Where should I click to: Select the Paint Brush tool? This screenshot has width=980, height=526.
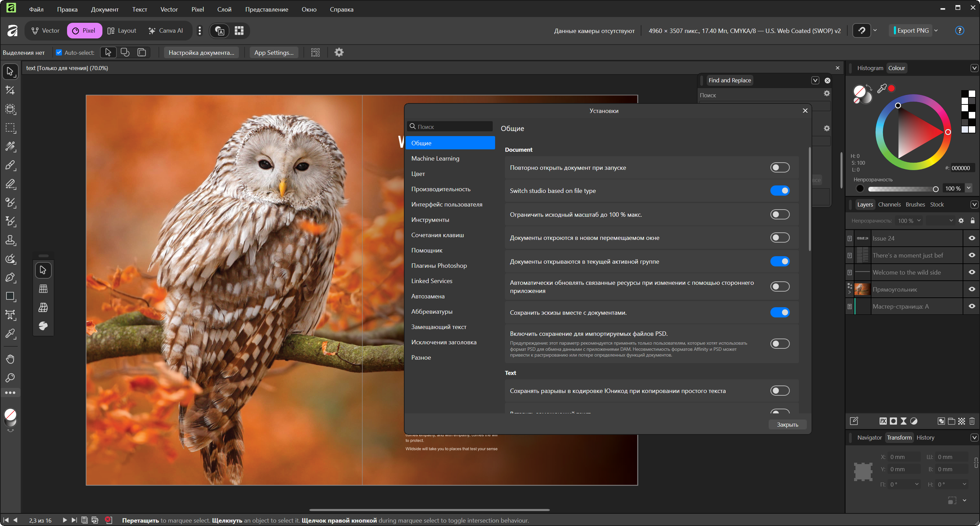click(10, 165)
